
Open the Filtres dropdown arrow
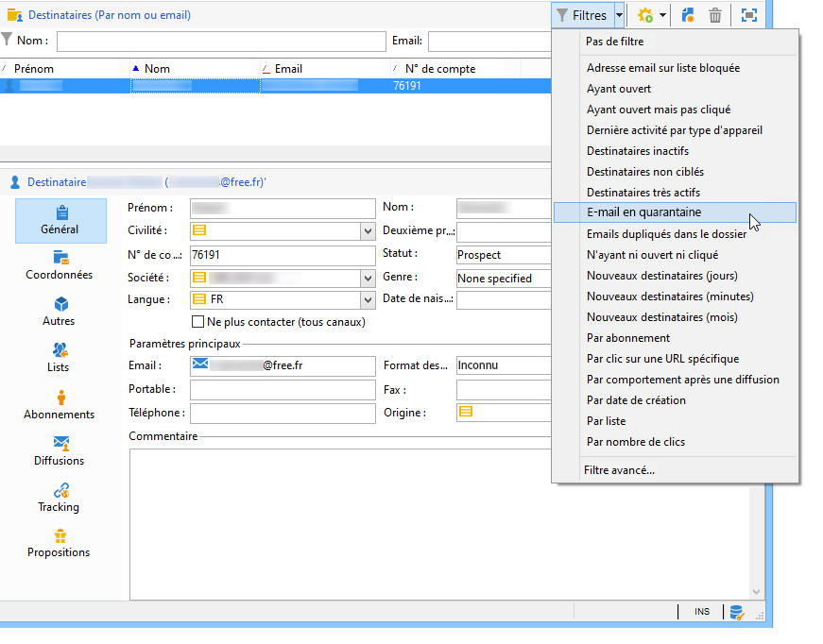coord(619,15)
